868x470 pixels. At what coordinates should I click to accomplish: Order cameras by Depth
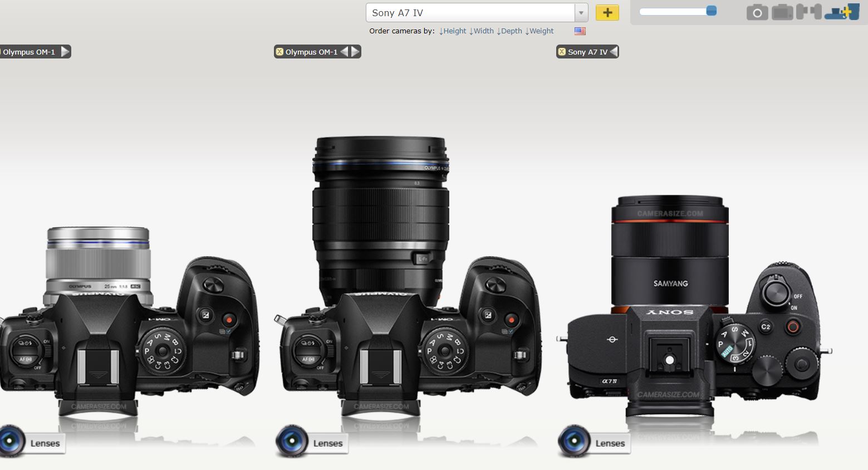click(509, 31)
